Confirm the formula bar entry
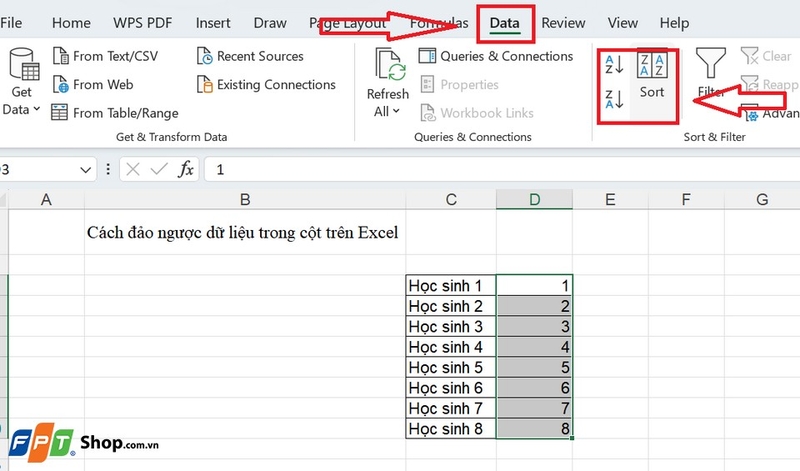 point(159,169)
